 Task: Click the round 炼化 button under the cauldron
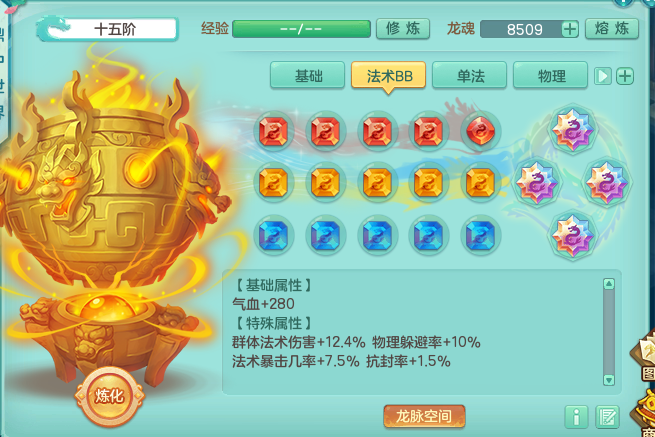[109, 396]
